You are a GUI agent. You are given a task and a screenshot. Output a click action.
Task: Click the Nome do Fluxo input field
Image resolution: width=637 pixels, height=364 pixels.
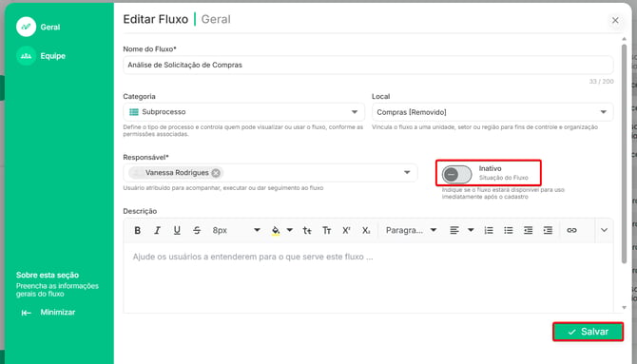point(368,65)
